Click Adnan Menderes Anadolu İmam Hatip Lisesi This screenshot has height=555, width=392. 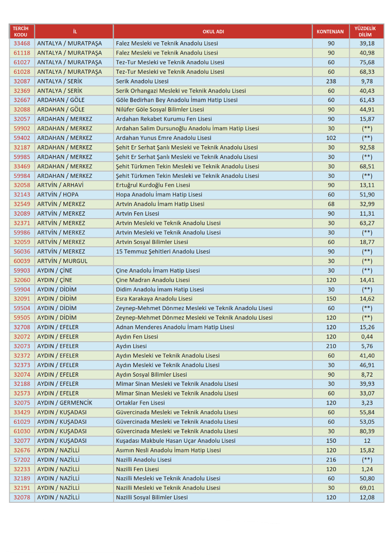coord(175,327)
